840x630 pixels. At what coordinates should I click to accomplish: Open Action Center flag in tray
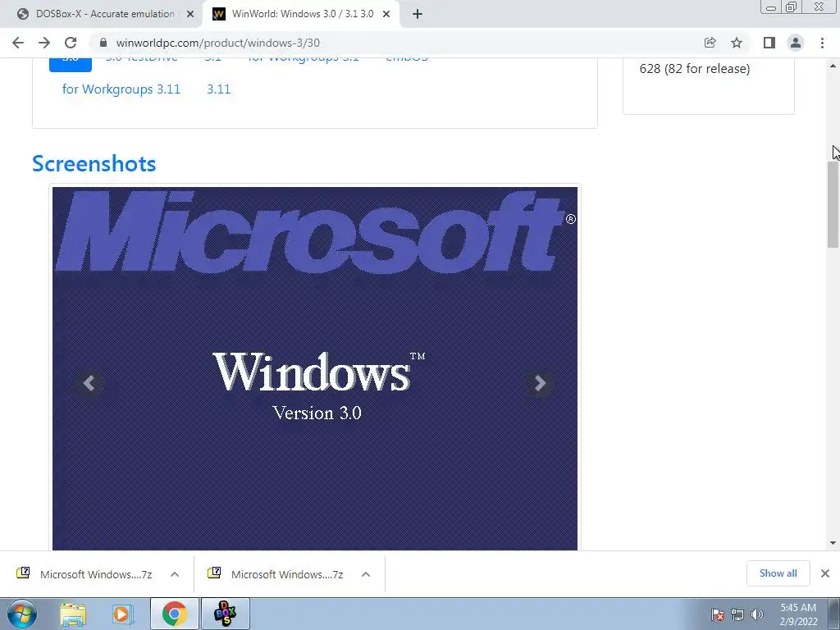pyautogui.click(x=718, y=614)
